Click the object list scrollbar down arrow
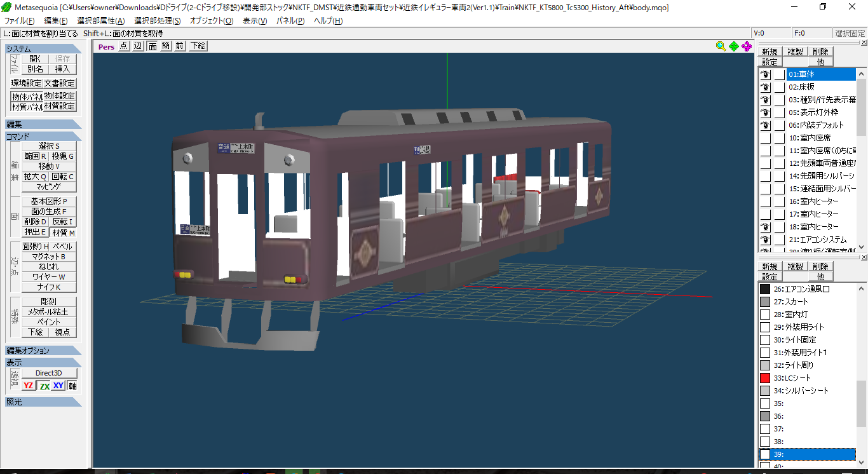The width and height of the screenshot is (868, 474). (x=862, y=247)
